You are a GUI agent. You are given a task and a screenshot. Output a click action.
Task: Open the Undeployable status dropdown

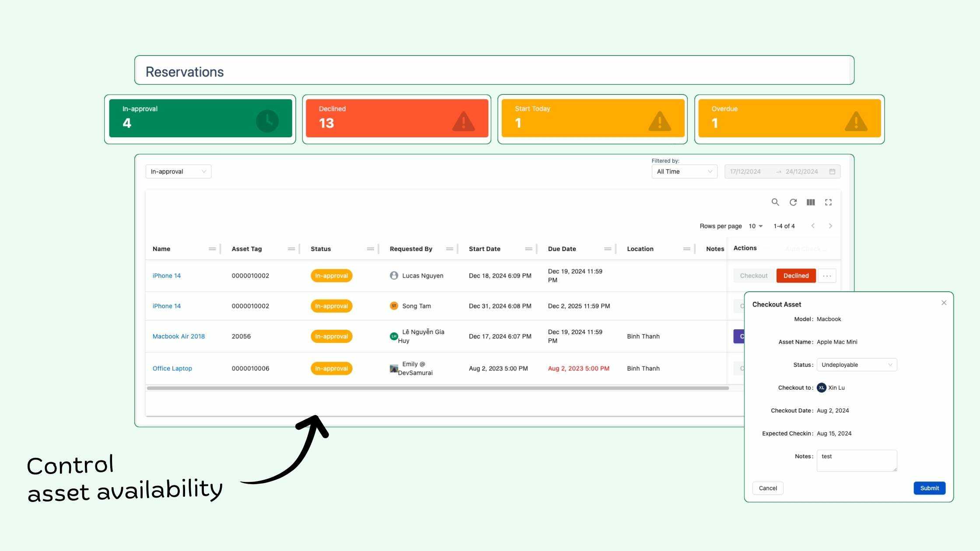pyautogui.click(x=856, y=365)
